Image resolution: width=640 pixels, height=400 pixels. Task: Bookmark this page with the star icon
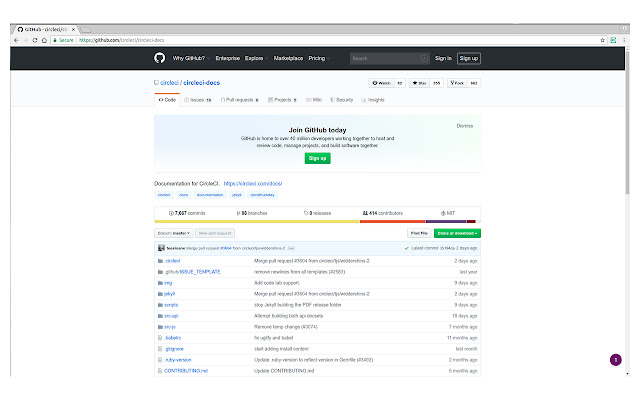[602, 40]
